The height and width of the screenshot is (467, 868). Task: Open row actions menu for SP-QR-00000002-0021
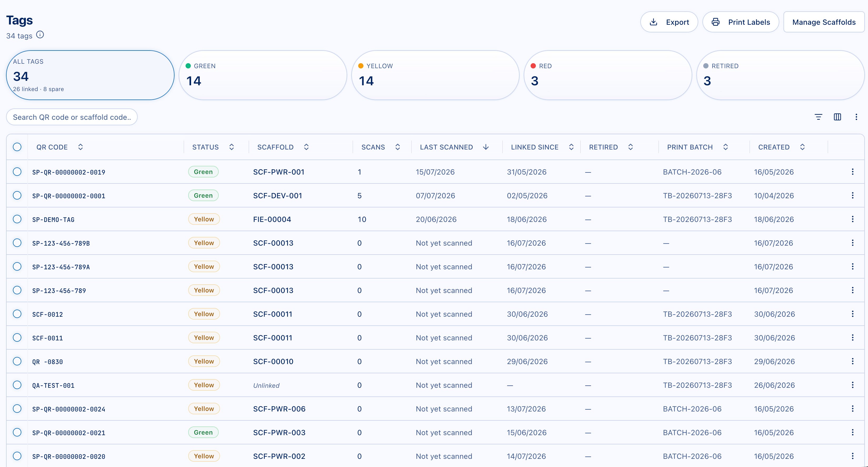click(852, 432)
